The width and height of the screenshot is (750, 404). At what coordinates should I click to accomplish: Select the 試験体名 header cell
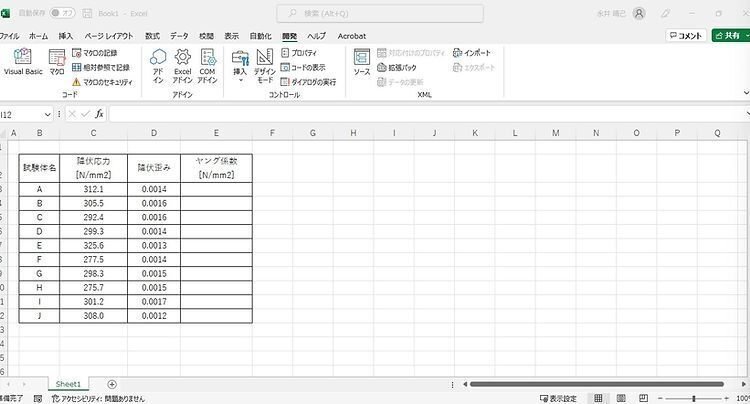[x=39, y=168]
